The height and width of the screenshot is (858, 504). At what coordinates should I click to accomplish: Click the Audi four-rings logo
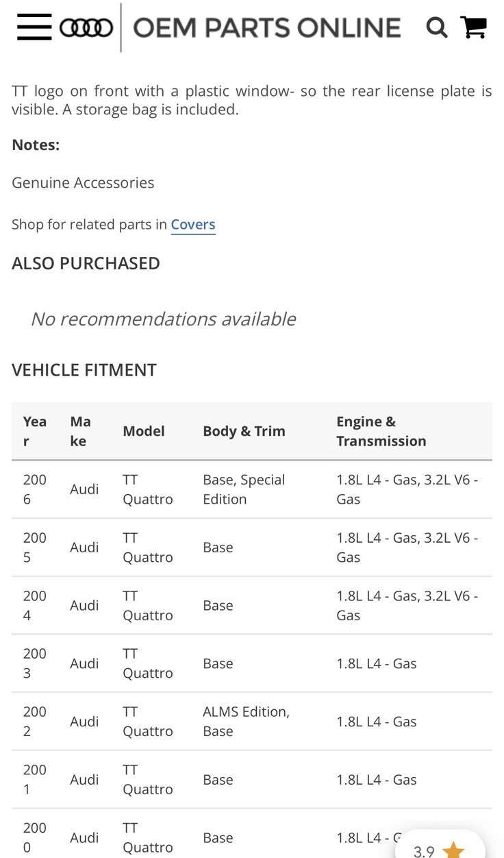(x=86, y=27)
